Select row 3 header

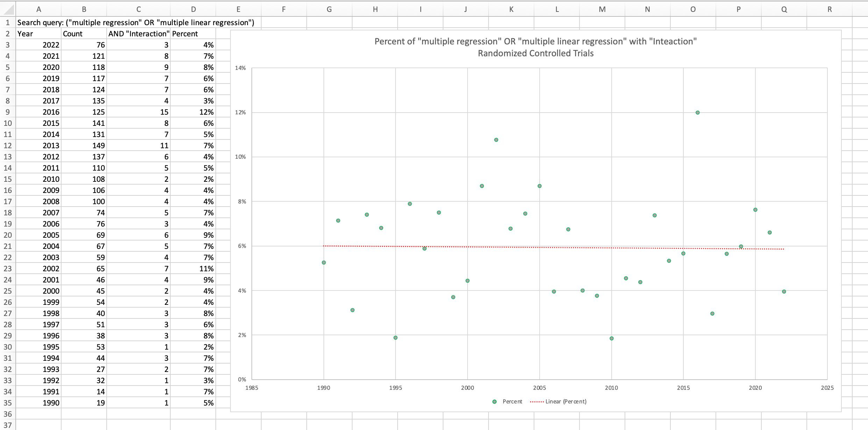8,45
